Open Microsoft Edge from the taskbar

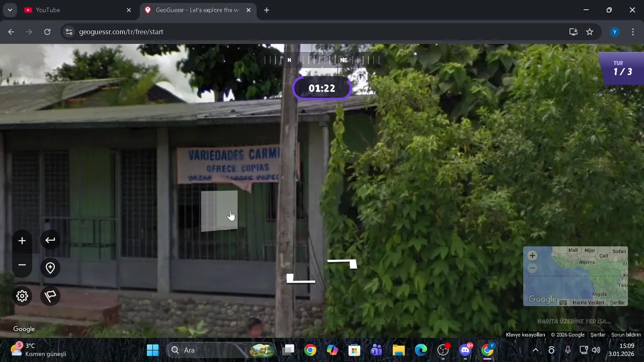click(x=421, y=350)
